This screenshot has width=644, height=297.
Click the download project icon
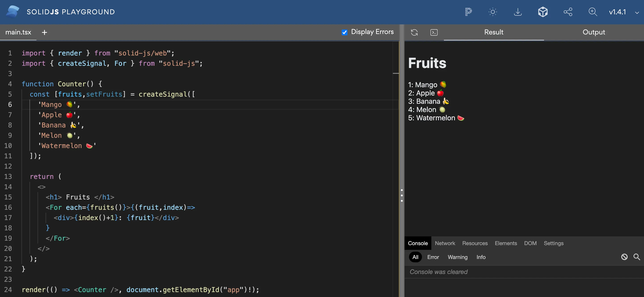click(518, 12)
